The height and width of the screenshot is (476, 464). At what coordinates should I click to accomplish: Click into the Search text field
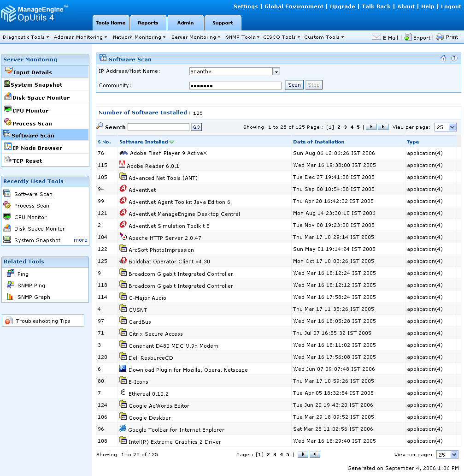[158, 127]
